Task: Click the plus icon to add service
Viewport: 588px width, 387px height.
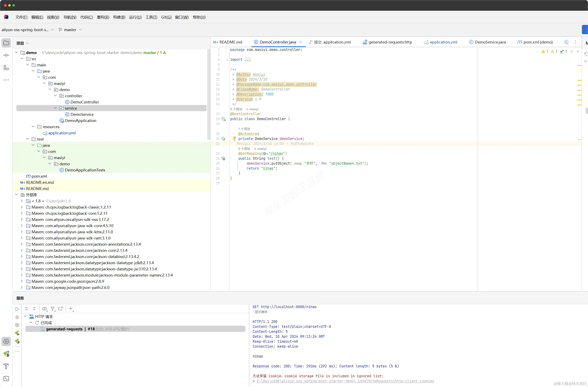Action: tap(71, 309)
